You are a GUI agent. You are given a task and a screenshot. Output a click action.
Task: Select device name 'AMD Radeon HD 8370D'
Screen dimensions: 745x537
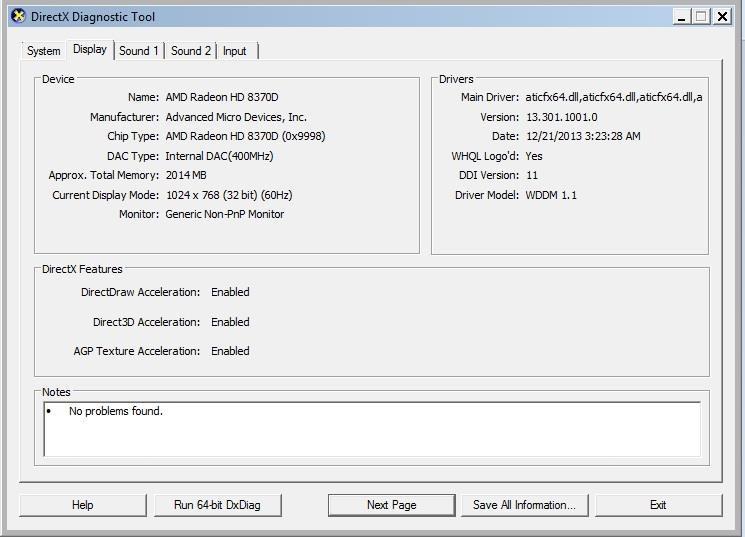[222, 97]
